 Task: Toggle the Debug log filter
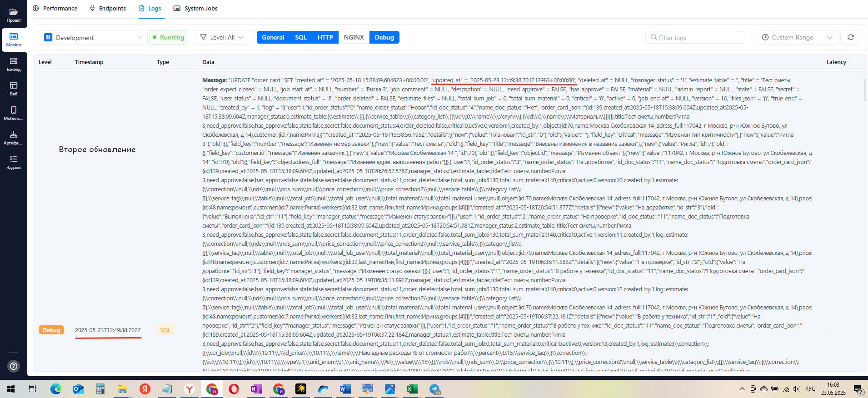pyautogui.click(x=384, y=37)
